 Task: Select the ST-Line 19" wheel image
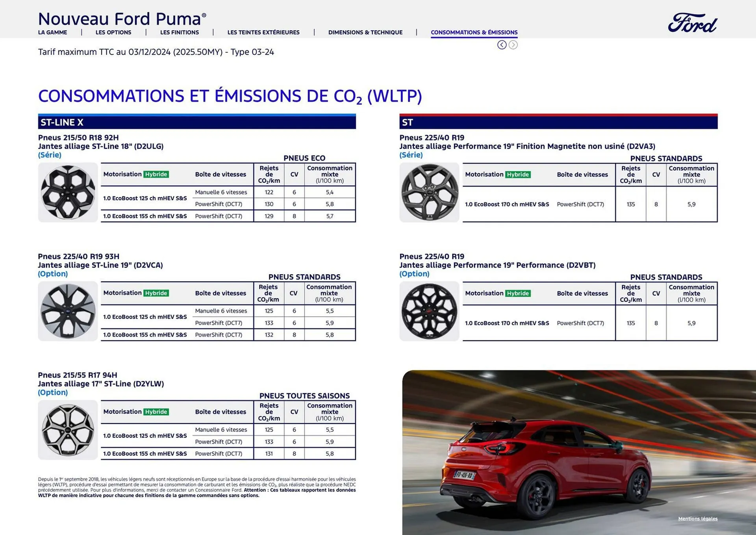pyautogui.click(x=67, y=311)
